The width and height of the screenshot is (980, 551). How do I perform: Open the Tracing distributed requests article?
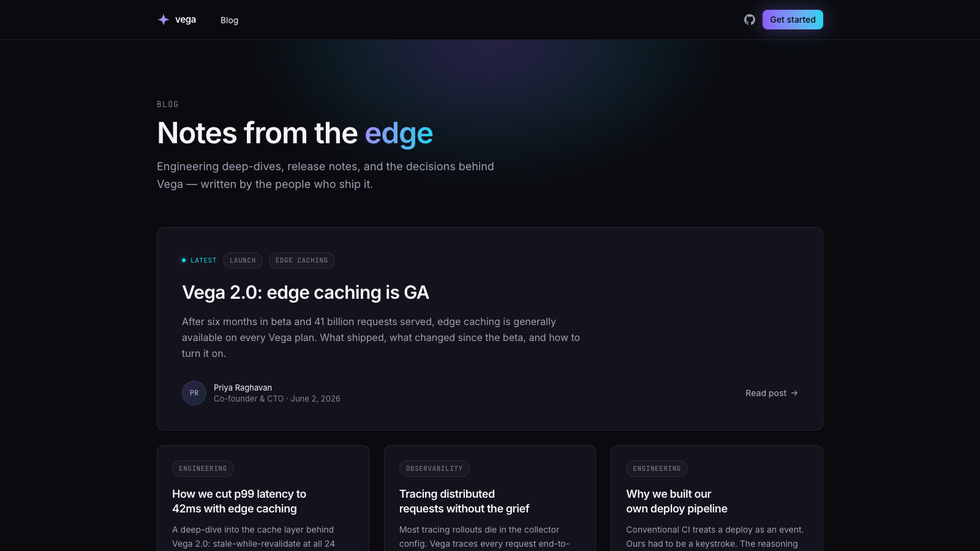464,501
